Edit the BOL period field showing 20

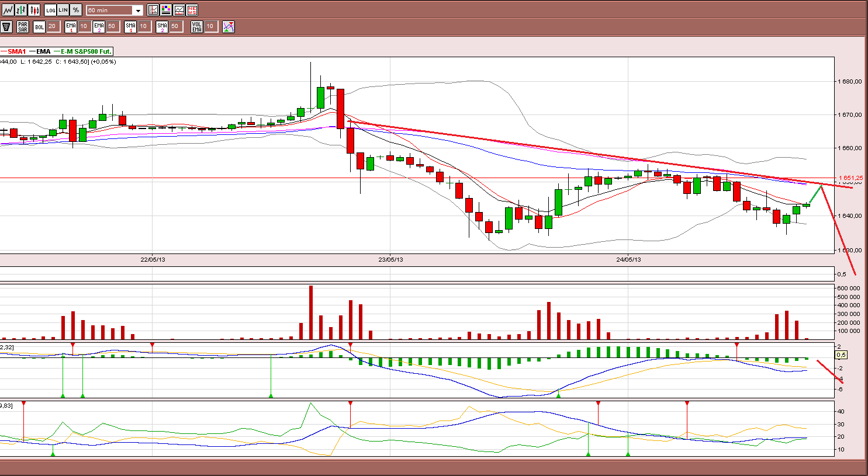[x=53, y=26]
